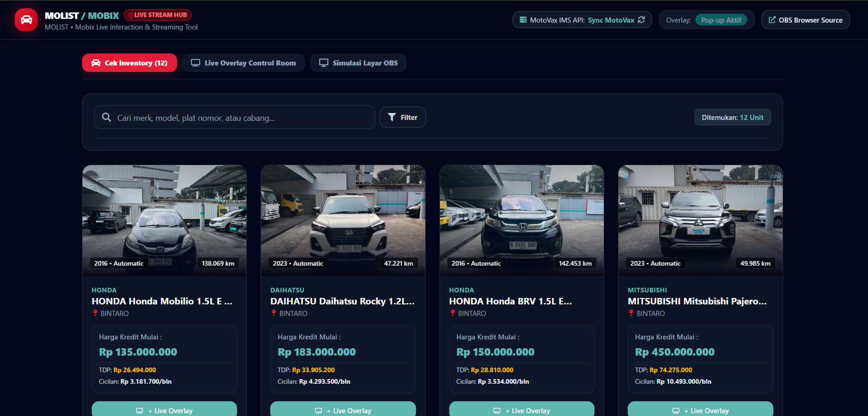Expand the Filter options
The height and width of the screenshot is (416, 868).
click(403, 117)
